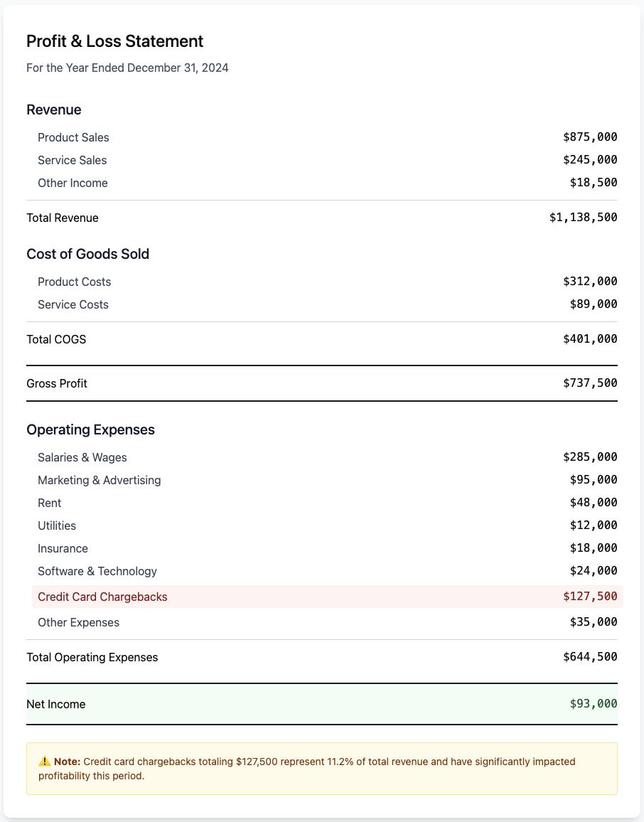Viewport: 644px width, 822px height.
Task: Click the Revenue section header
Action: (53, 110)
